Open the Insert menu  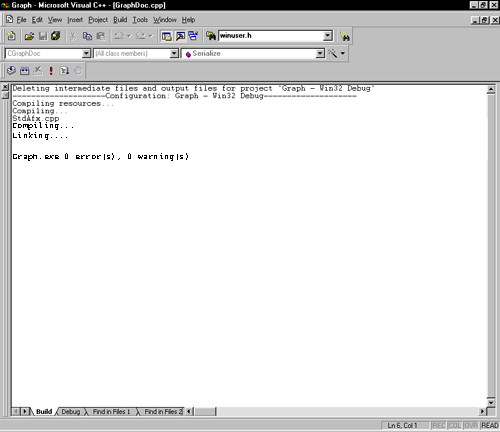pos(75,20)
